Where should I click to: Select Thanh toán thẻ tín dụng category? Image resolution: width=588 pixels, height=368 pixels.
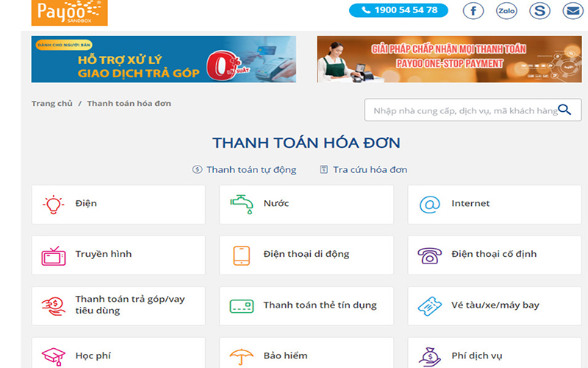tap(320, 305)
